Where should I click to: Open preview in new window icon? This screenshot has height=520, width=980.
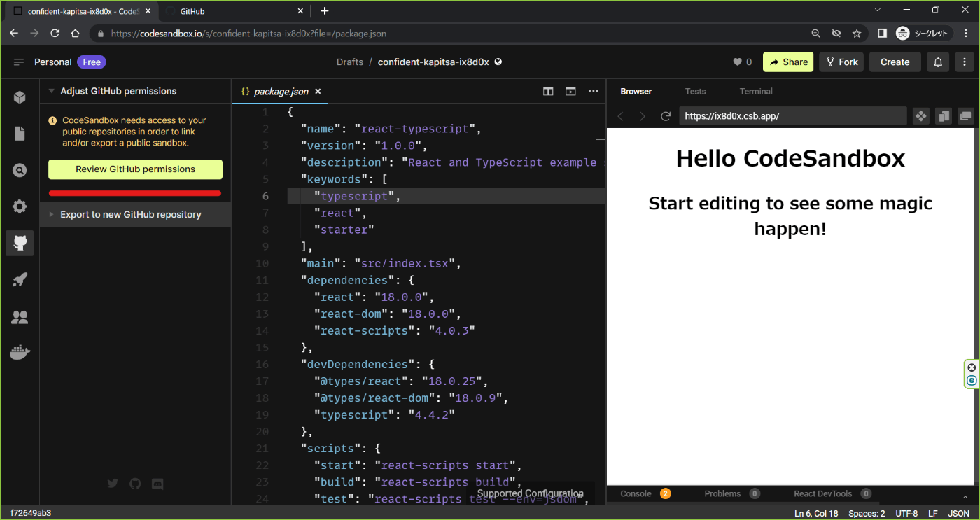pos(965,116)
